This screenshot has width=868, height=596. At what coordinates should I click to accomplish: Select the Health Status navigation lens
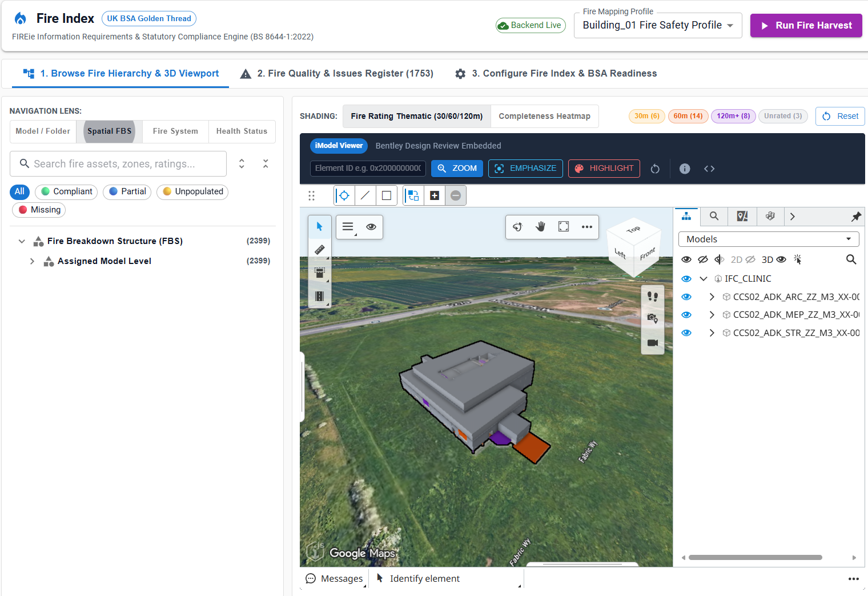click(242, 131)
